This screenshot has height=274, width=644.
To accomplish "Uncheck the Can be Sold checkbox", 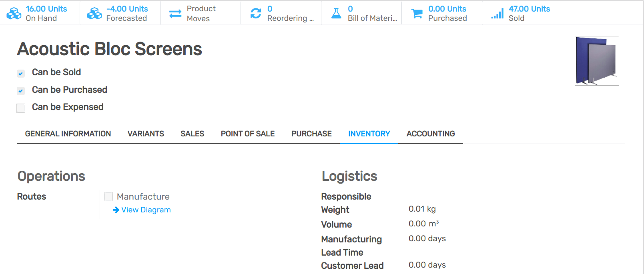I will pyautogui.click(x=21, y=73).
